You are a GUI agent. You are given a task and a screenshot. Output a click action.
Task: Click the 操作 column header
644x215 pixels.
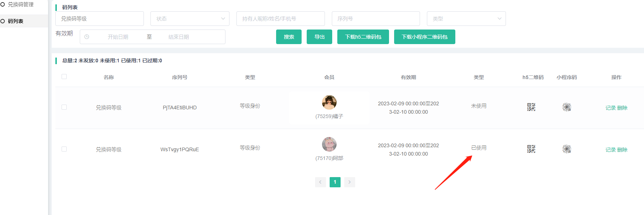coord(616,77)
